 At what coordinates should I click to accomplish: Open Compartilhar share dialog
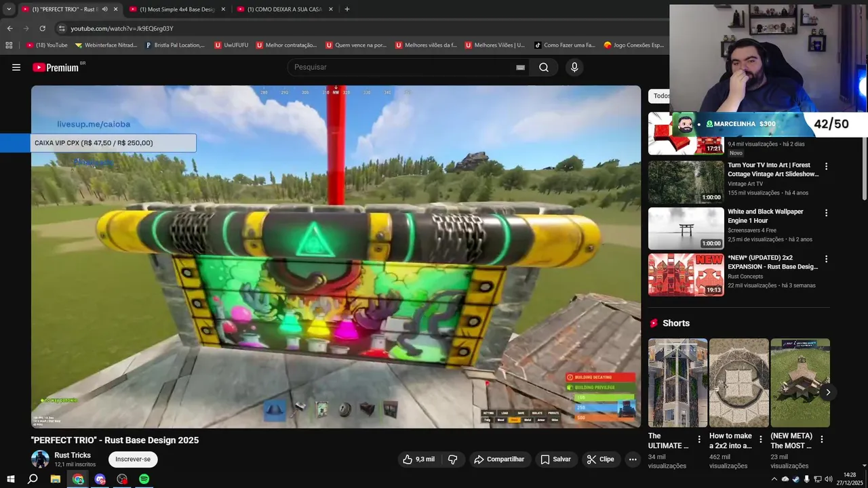(x=499, y=459)
